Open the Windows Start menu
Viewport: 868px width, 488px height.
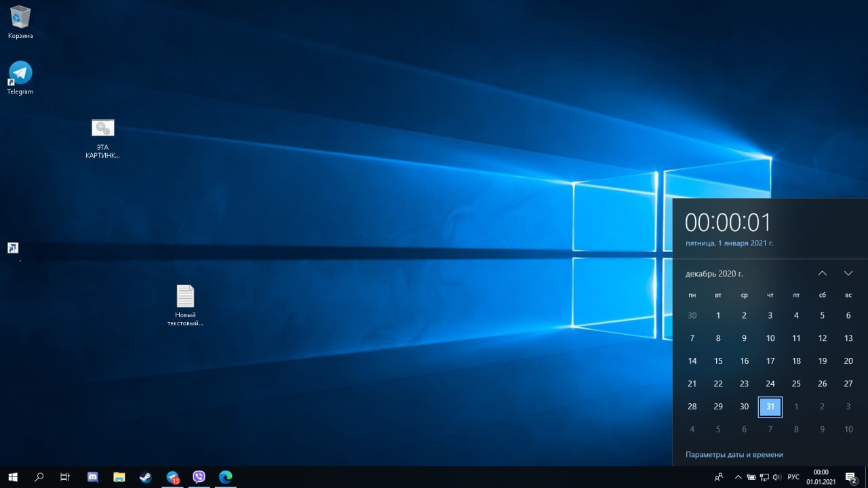click(x=13, y=477)
